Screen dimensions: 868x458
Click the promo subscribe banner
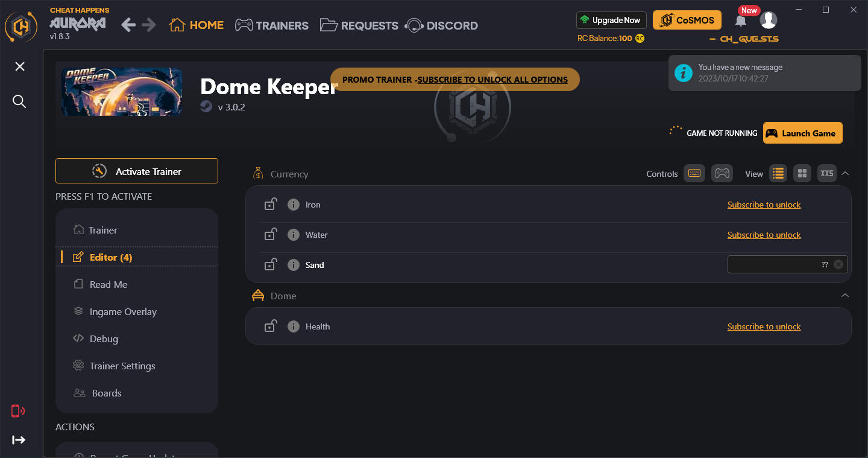pyautogui.click(x=455, y=80)
